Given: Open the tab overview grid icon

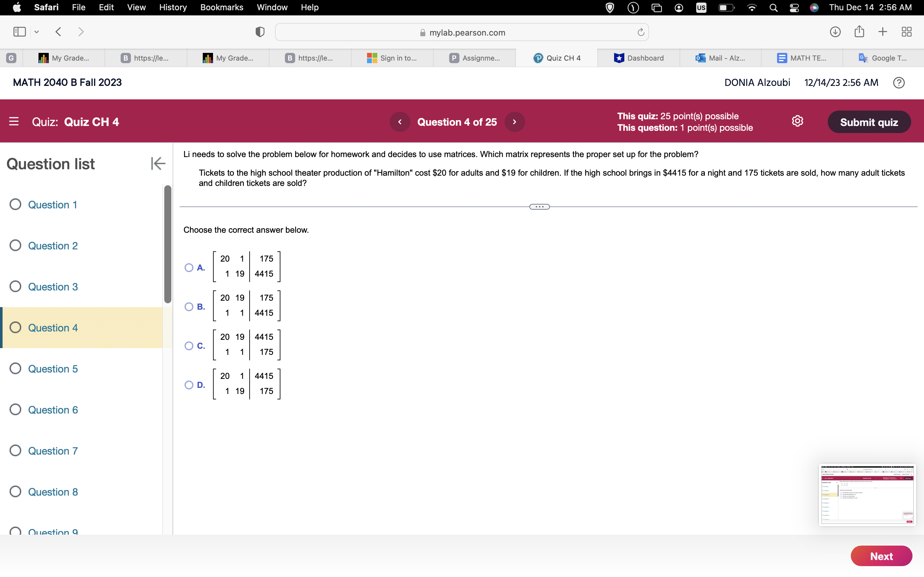Looking at the screenshot, I should point(906,32).
